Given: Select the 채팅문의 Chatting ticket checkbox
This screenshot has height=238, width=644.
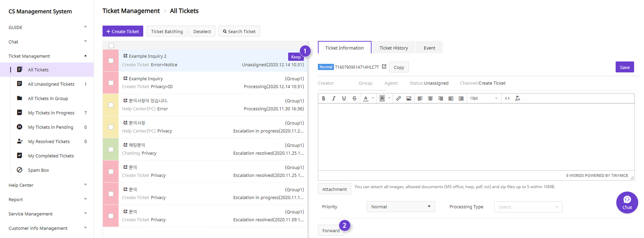Looking at the screenshot, I should [111, 149].
